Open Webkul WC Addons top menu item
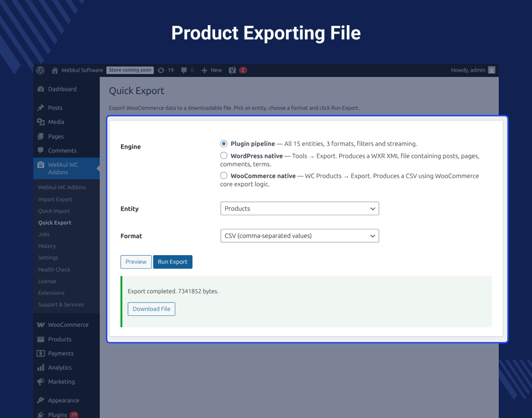532x418 pixels. pos(66,168)
